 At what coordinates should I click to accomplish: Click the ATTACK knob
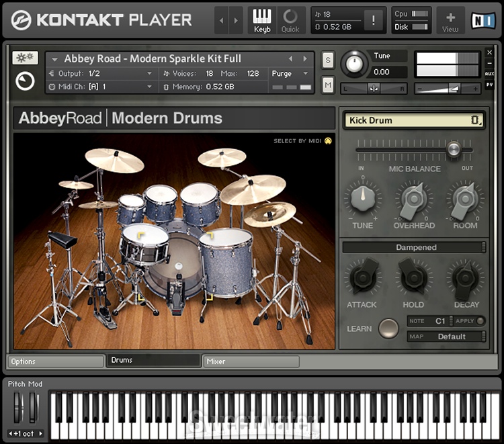pos(363,277)
